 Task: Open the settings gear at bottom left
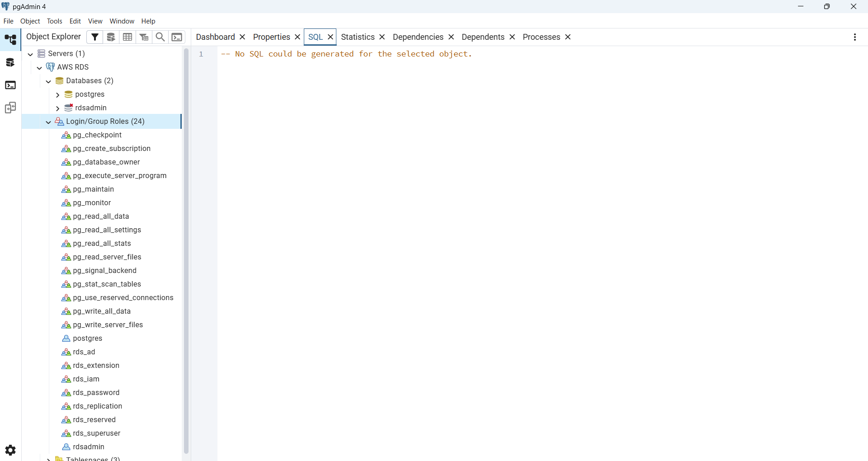(10, 450)
